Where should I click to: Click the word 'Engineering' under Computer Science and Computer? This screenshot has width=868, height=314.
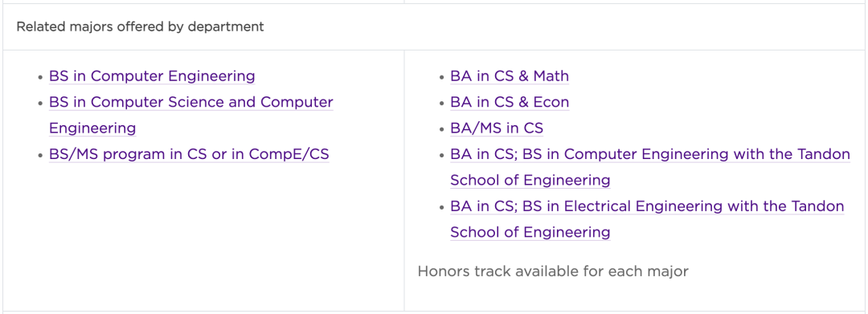(92, 128)
